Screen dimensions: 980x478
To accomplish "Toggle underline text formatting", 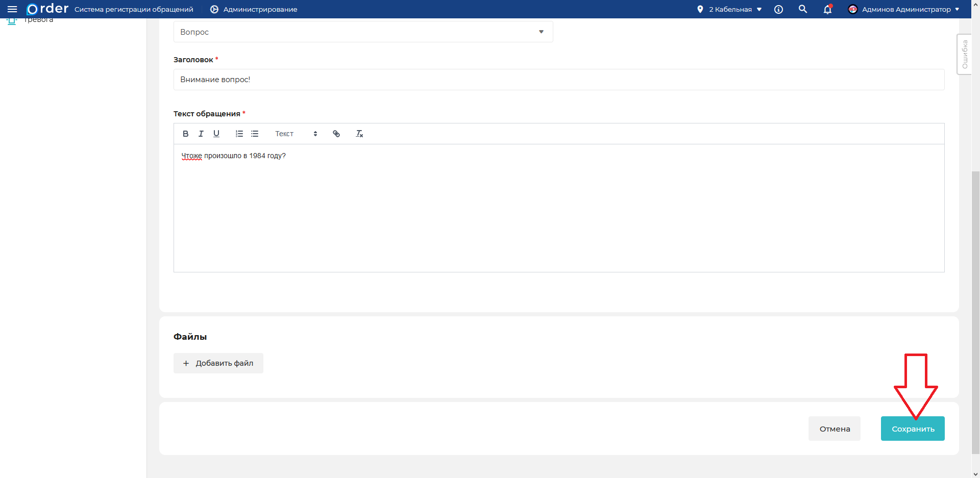I will pyautogui.click(x=216, y=134).
